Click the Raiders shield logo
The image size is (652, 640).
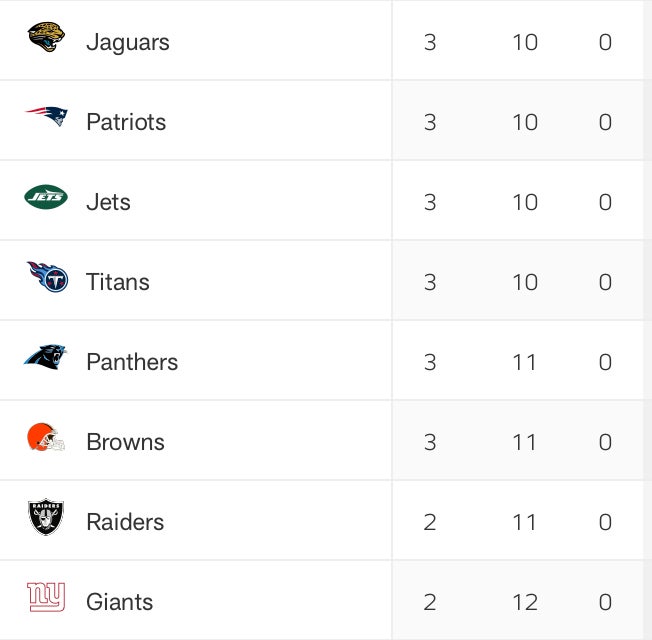coord(46,518)
